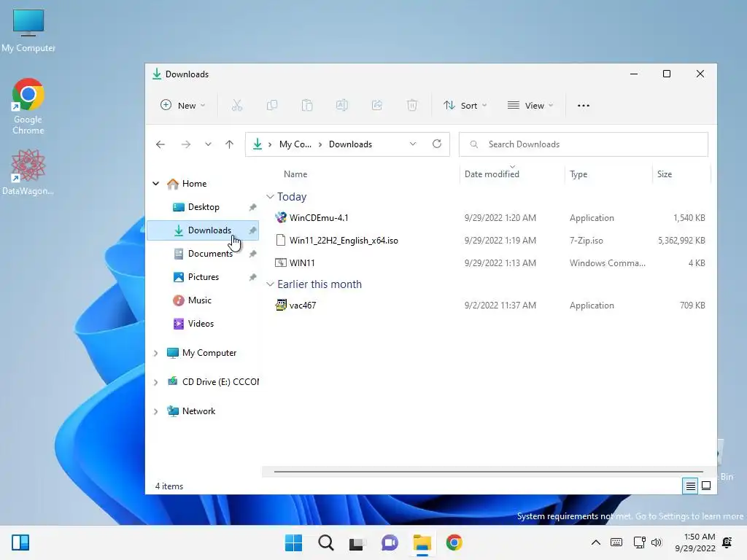Image resolution: width=747 pixels, height=560 pixels.
Task: Open Widgets panel on taskbar
Action: click(20, 542)
